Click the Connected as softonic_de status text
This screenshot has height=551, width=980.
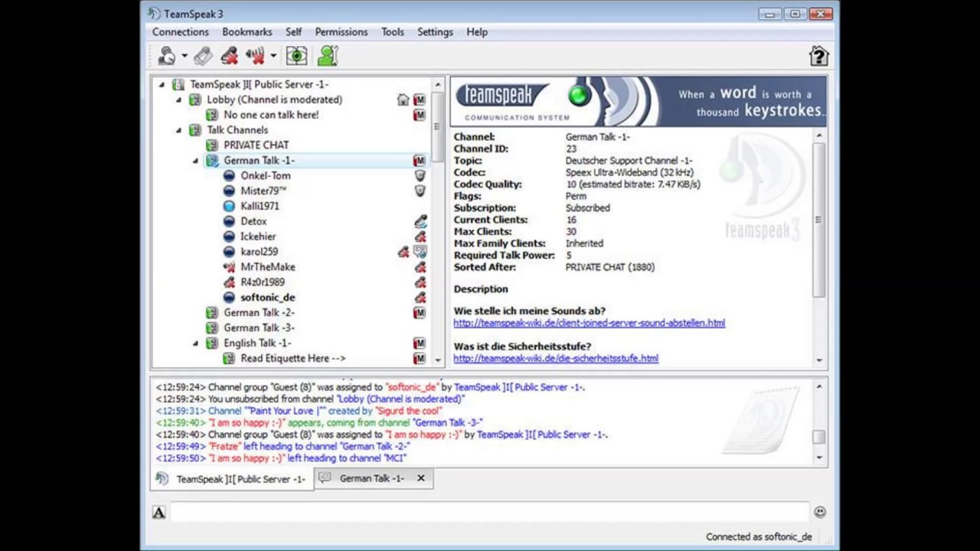(759, 536)
